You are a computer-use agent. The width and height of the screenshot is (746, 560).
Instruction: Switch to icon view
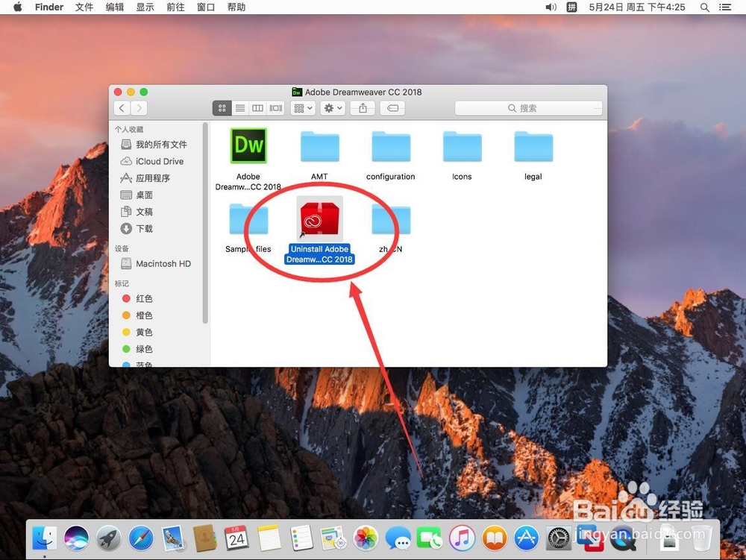pos(222,108)
